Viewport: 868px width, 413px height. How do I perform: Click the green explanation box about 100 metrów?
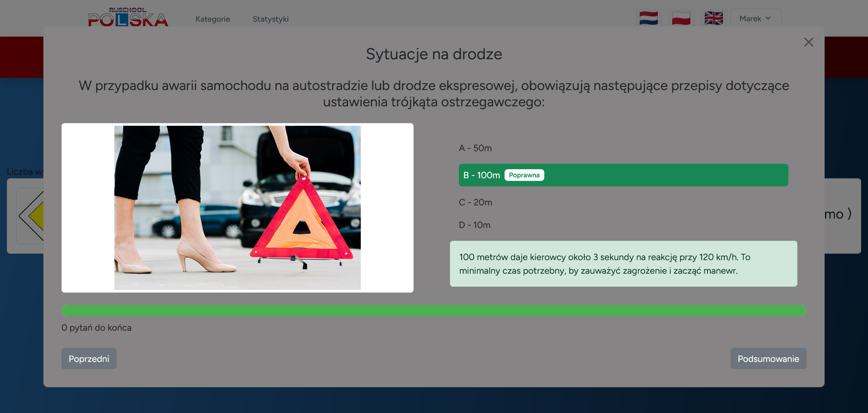(623, 264)
